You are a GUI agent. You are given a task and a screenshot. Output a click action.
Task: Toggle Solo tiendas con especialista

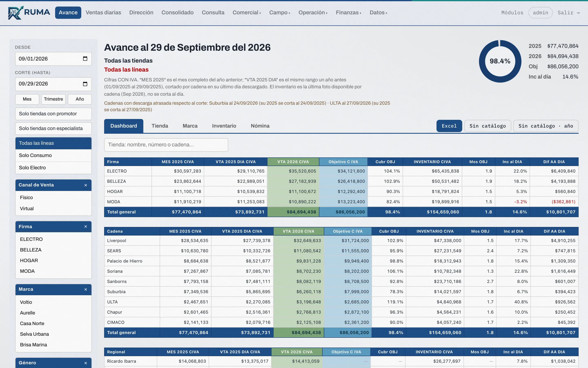[53, 129]
